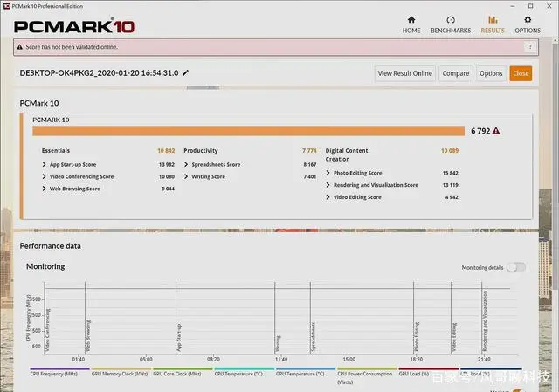Viewport: 559px width, 392px height.
Task: Click the Video Editing marker in chart
Action: [x=454, y=338]
